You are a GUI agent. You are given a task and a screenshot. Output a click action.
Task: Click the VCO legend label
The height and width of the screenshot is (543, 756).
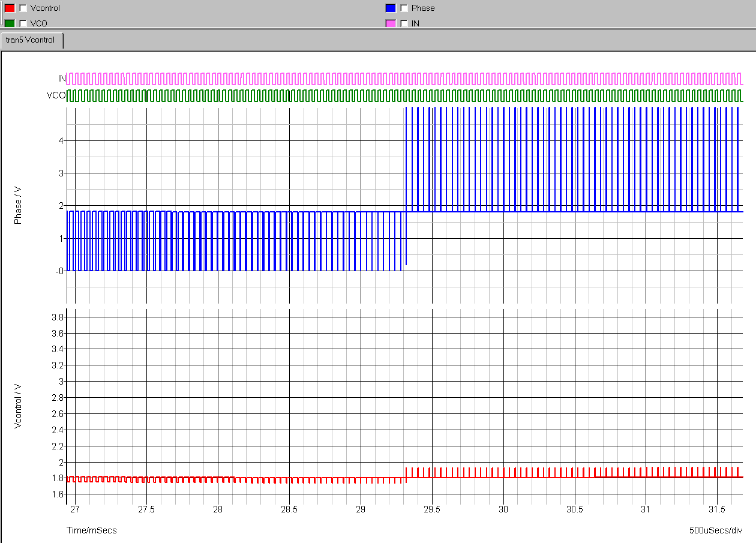pos(38,23)
